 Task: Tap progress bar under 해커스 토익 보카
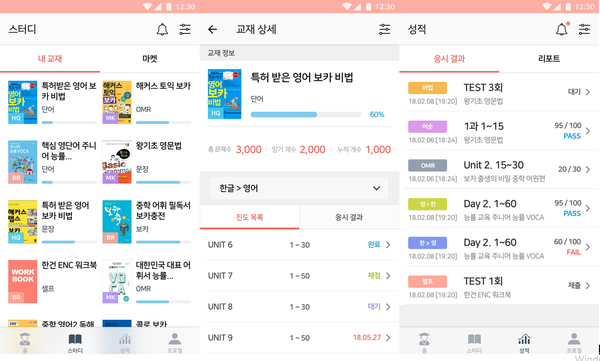pyautogui.click(x=163, y=123)
